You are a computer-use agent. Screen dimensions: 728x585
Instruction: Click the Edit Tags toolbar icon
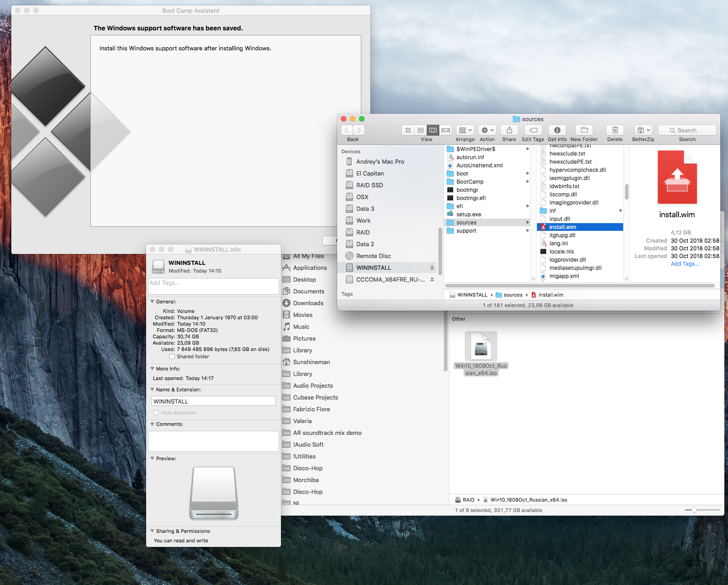[533, 130]
